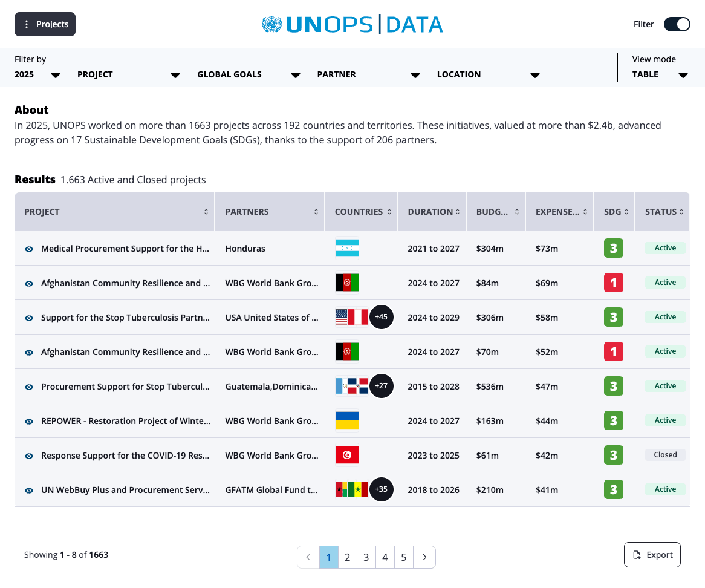Click the Honduras flag icon
The image size is (705, 588).
(347, 249)
